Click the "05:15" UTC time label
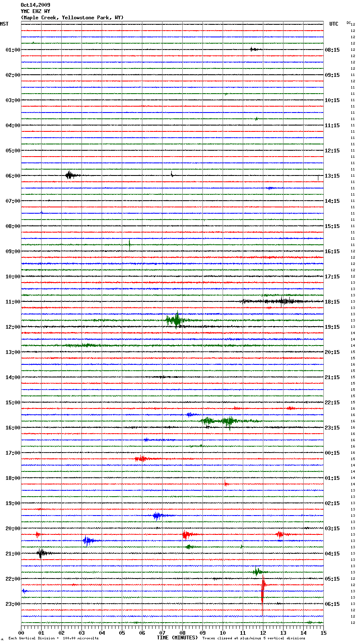This screenshot has width=357, height=644. coord(332,579)
